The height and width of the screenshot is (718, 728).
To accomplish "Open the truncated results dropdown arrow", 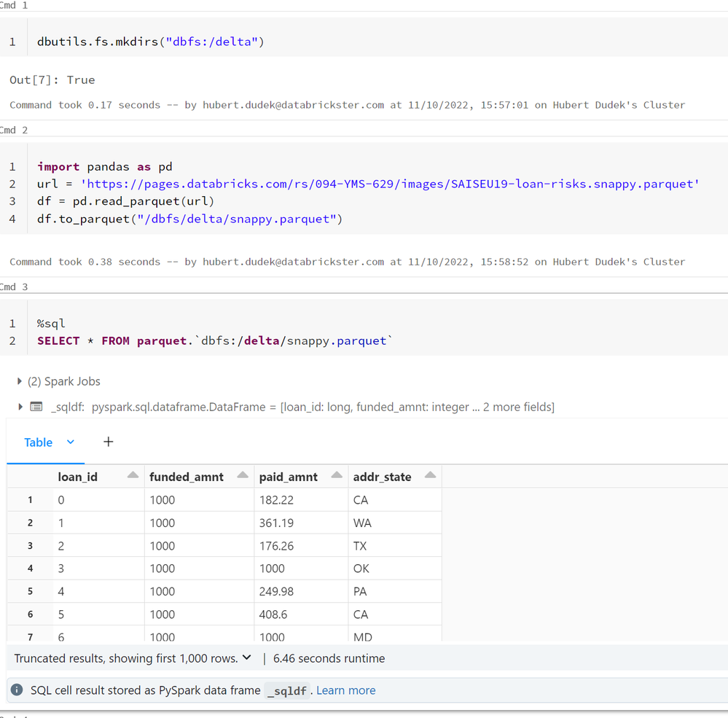I will [246, 657].
